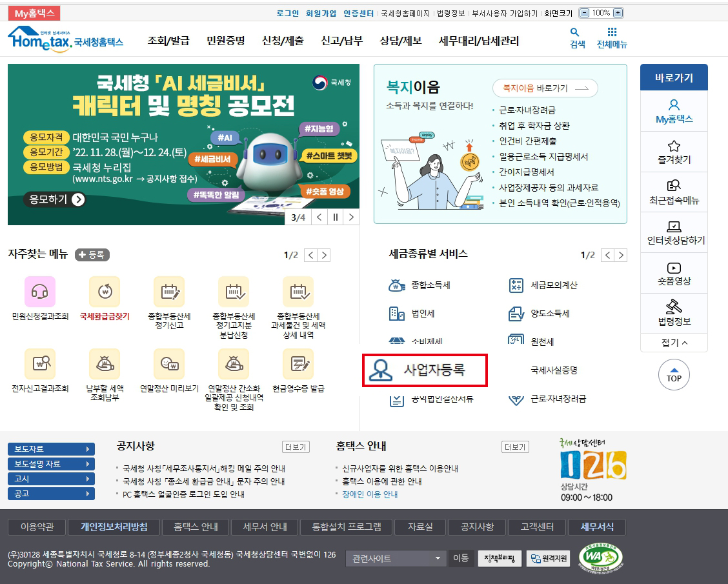This screenshot has width=728, height=584.
Task: Open the 상담/제보 menu
Action: coord(401,41)
